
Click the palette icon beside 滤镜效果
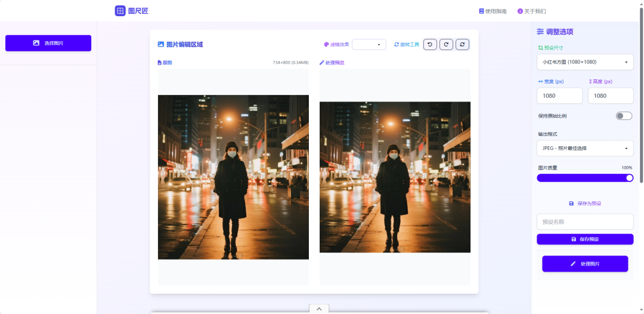pyautogui.click(x=327, y=44)
